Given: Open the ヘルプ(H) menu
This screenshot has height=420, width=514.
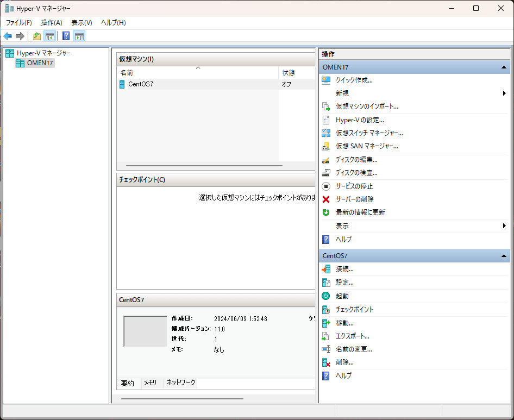Looking at the screenshot, I should (114, 23).
